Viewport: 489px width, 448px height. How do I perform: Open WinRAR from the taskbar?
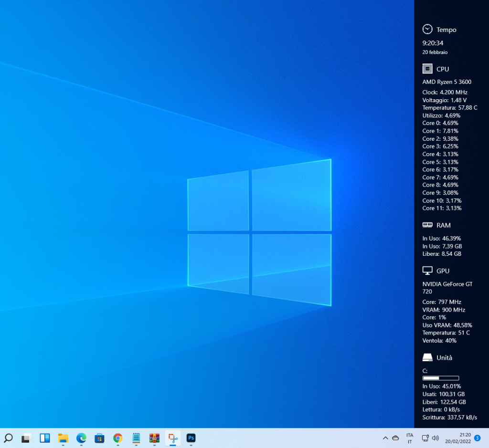point(154,438)
